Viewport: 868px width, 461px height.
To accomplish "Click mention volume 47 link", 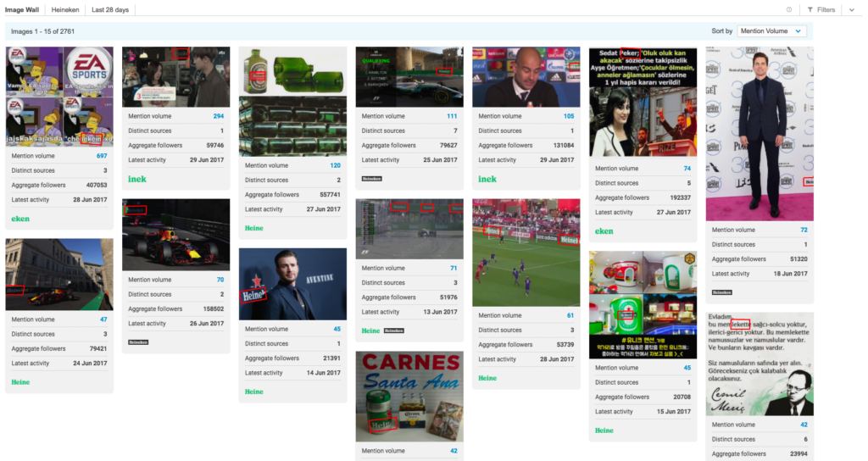I will pos(103,319).
